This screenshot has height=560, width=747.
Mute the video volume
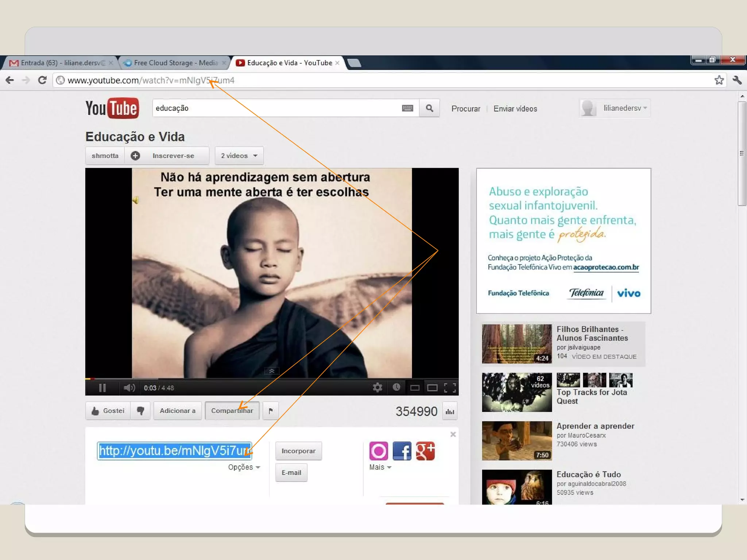(x=129, y=388)
